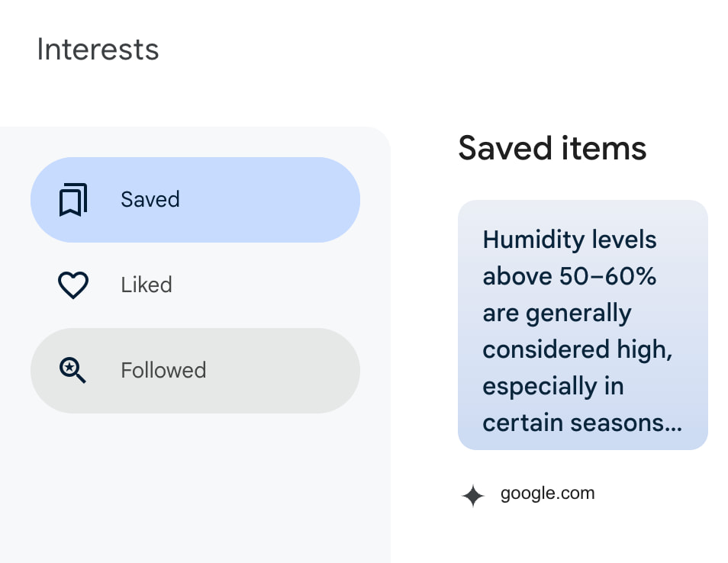Screen dimensions: 728x563
Task: Click the "Humidity levels" text in the card
Action: pos(569,240)
